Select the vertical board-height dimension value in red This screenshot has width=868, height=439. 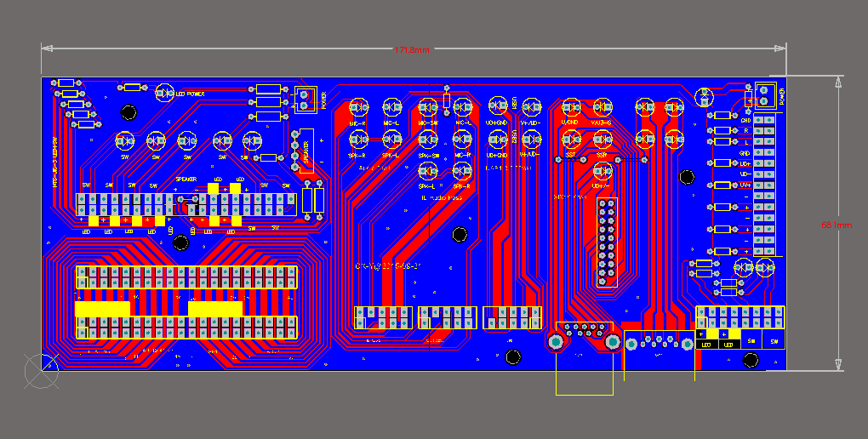pos(837,225)
